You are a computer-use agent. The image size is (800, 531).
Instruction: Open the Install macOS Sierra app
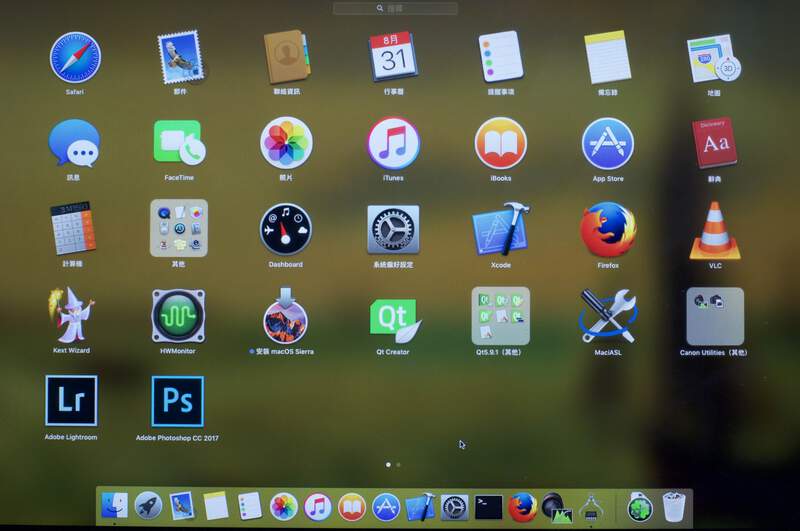[x=285, y=316]
